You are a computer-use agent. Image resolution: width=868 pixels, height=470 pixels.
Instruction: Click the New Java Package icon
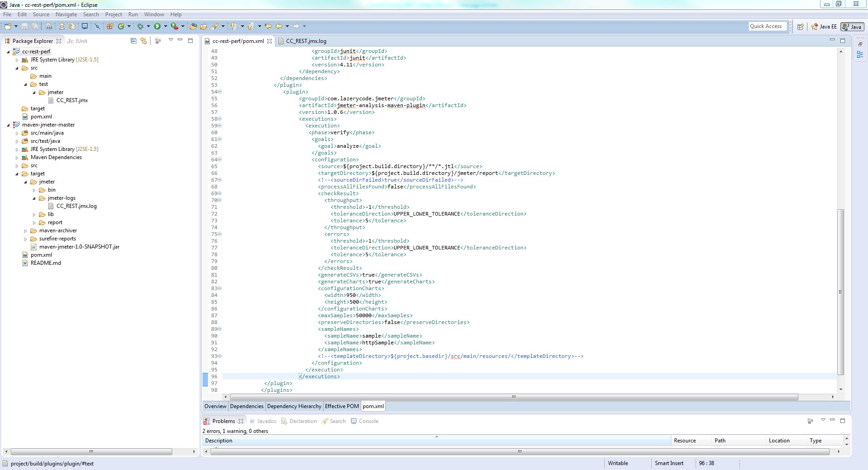pyautogui.click(x=110, y=27)
